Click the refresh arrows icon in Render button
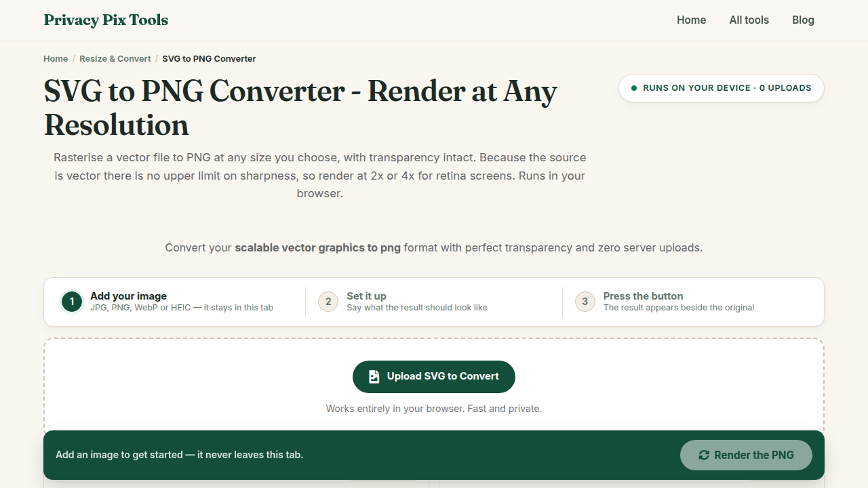 [704, 455]
